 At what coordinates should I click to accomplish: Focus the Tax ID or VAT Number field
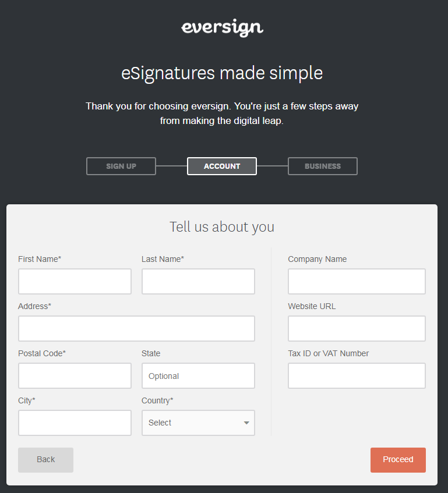click(357, 375)
